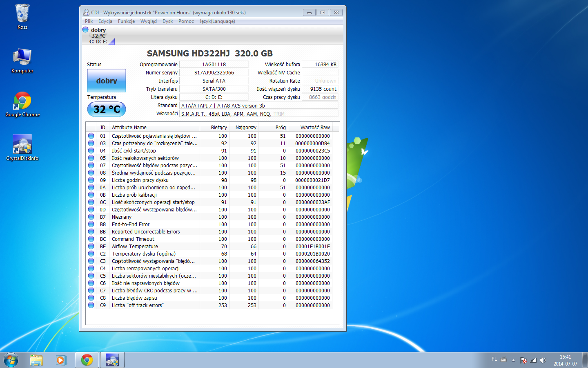This screenshot has width=588, height=368.
Task: Select the 'Liczba "off track errors"' row
Action: [209, 305]
